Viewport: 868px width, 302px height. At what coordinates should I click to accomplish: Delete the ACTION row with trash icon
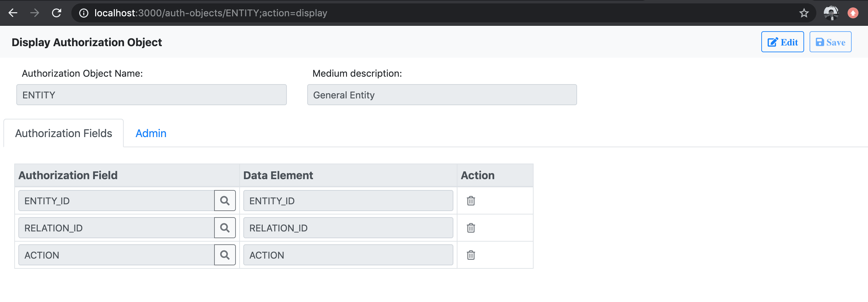pos(471,255)
